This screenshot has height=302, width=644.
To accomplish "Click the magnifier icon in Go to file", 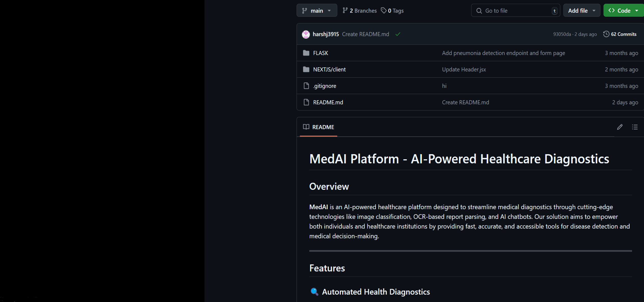I will pyautogui.click(x=479, y=11).
